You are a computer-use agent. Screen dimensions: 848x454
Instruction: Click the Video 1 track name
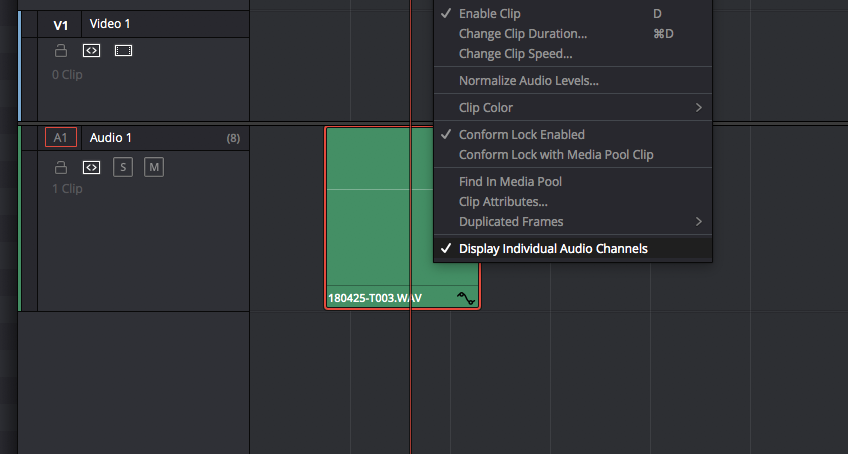pos(110,24)
